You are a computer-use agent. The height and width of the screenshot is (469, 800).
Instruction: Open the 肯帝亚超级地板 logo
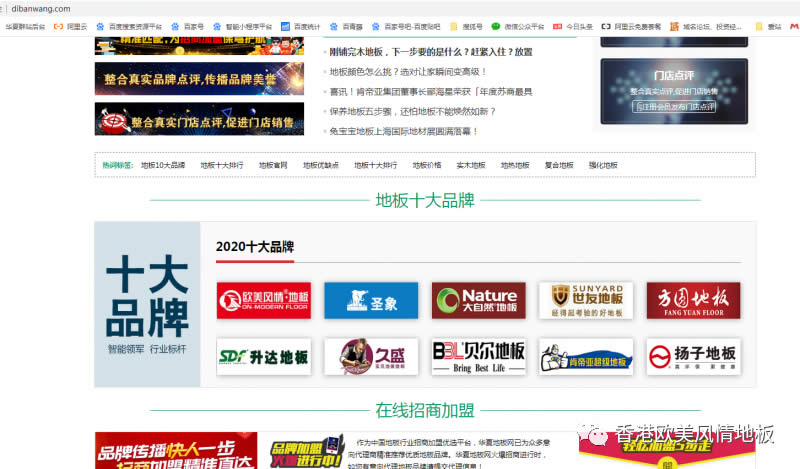point(586,357)
